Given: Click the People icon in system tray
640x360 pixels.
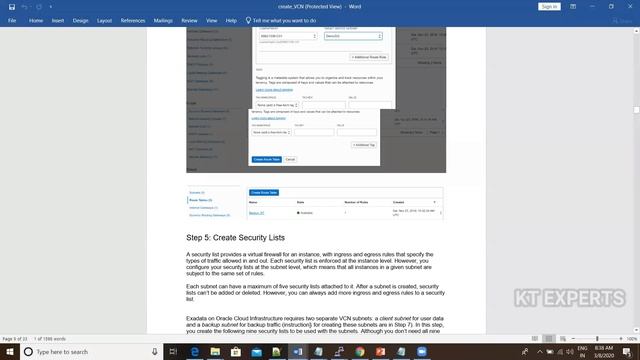Looking at the screenshot, I should pyautogui.click(x=525, y=351).
